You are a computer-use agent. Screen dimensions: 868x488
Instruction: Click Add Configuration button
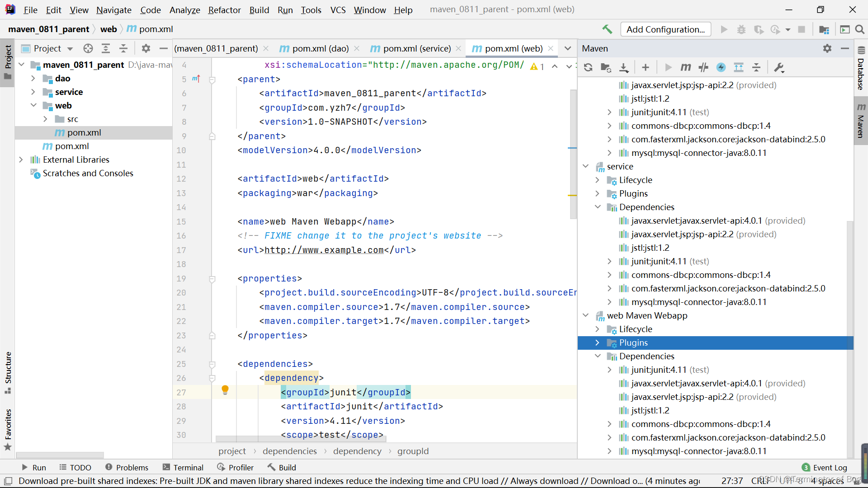(x=665, y=29)
